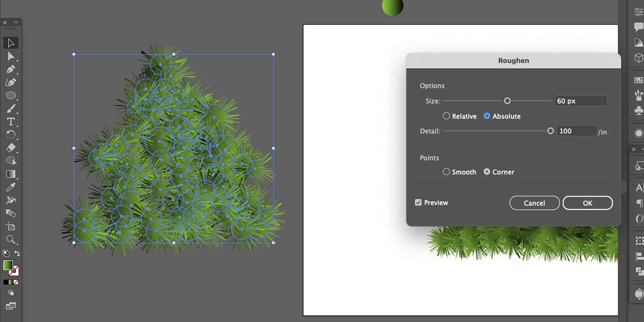Select the Blend tool

(x=11, y=213)
